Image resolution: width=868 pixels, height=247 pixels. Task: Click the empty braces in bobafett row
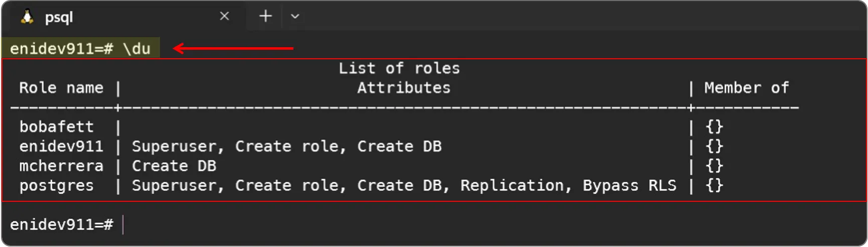point(714,127)
